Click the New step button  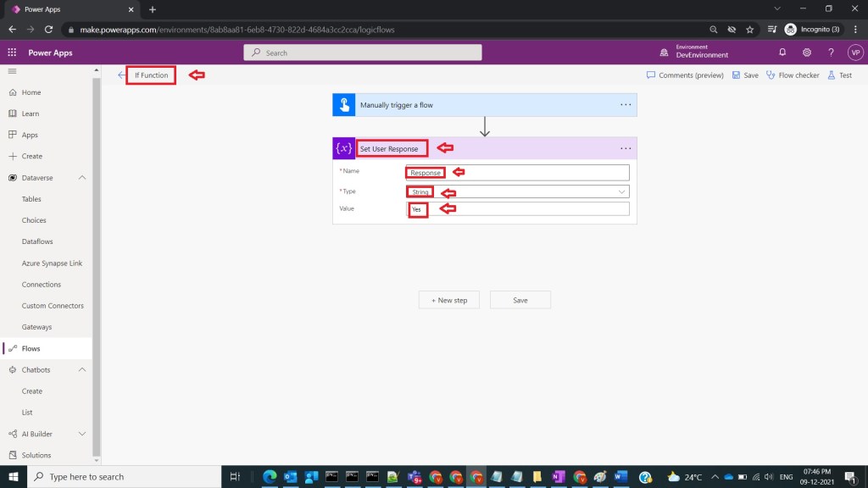coord(448,300)
